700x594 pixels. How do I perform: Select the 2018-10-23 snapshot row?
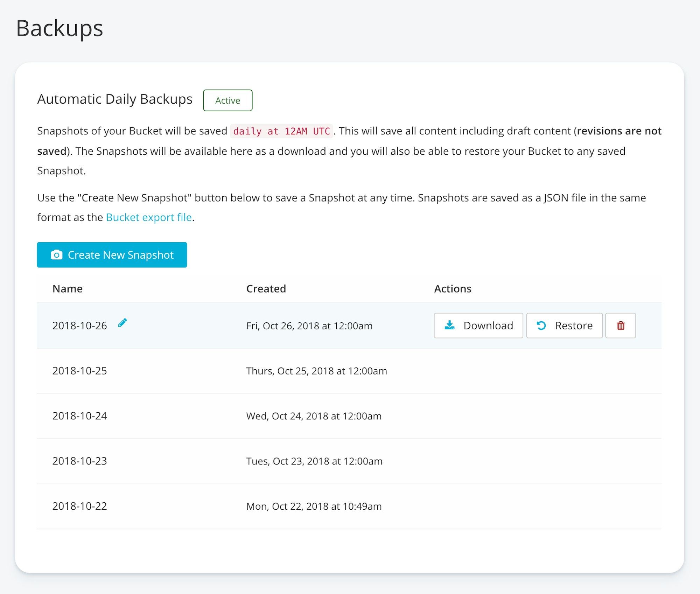pos(349,461)
